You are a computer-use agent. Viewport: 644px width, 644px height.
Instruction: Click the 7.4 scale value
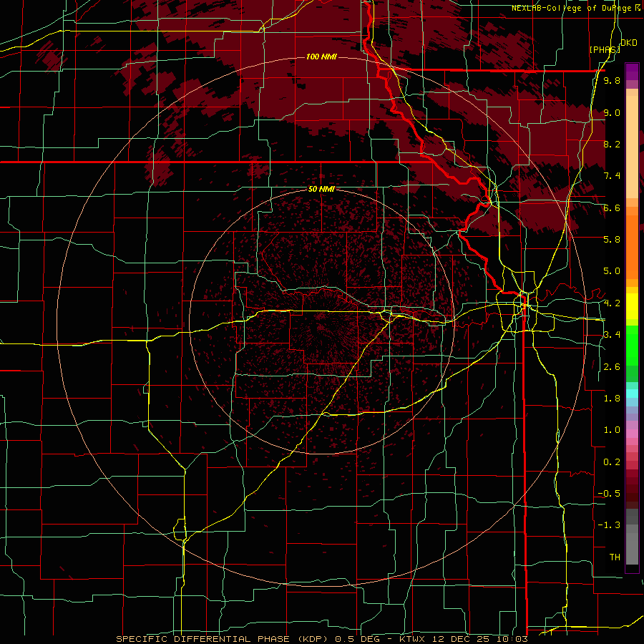[x=612, y=176]
